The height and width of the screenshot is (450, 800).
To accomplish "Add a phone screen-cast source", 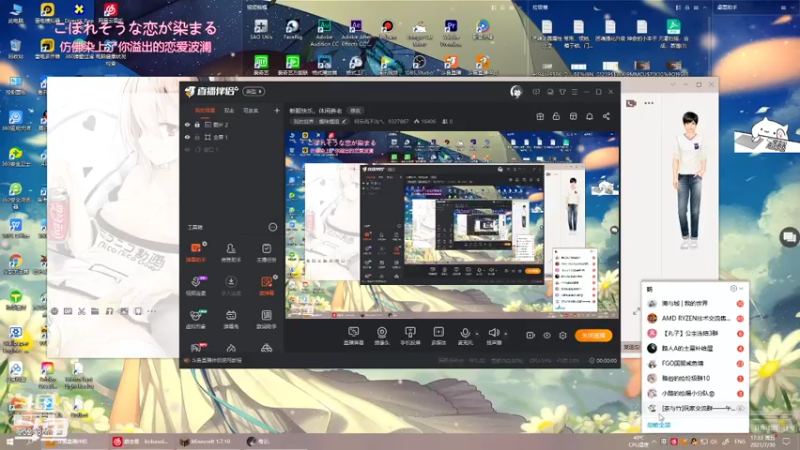I will point(410,335).
